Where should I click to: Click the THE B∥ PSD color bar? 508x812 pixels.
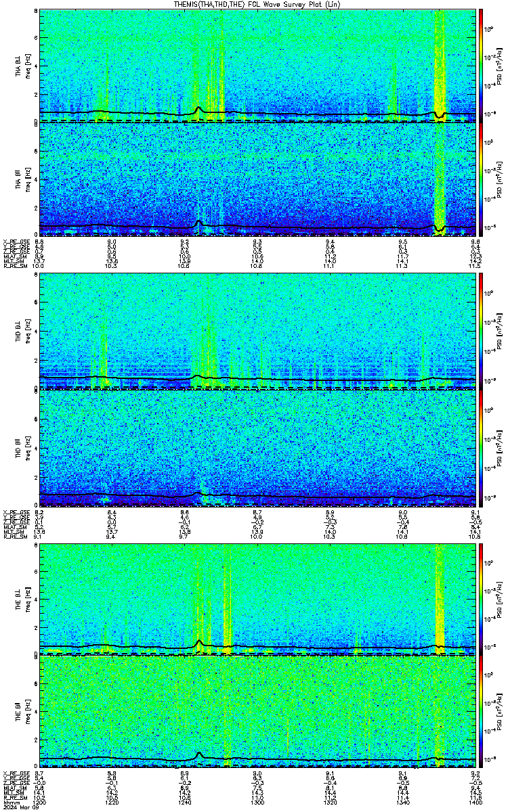[481, 712]
